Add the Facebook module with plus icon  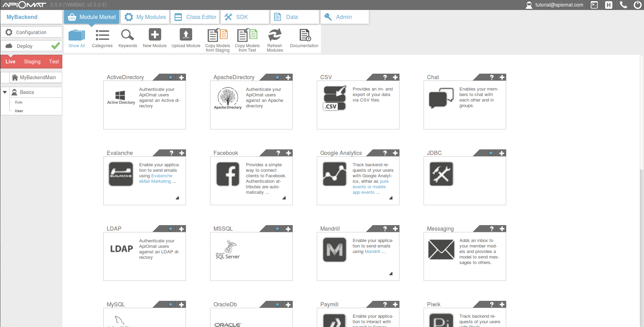point(289,153)
